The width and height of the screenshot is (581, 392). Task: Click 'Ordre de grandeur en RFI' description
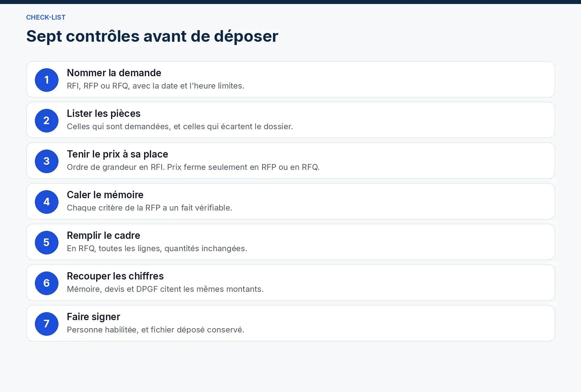point(193,167)
